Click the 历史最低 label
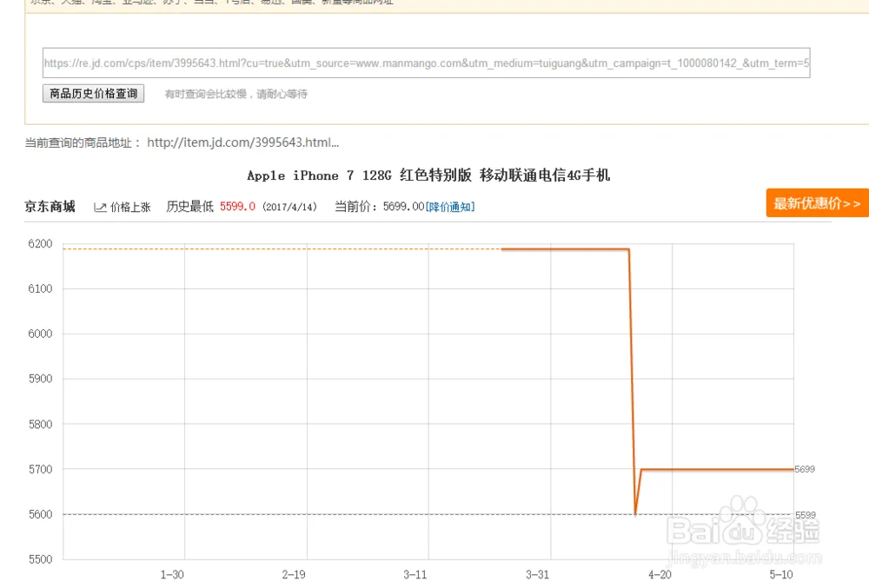The height and width of the screenshot is (588, 869). (189, 207)
